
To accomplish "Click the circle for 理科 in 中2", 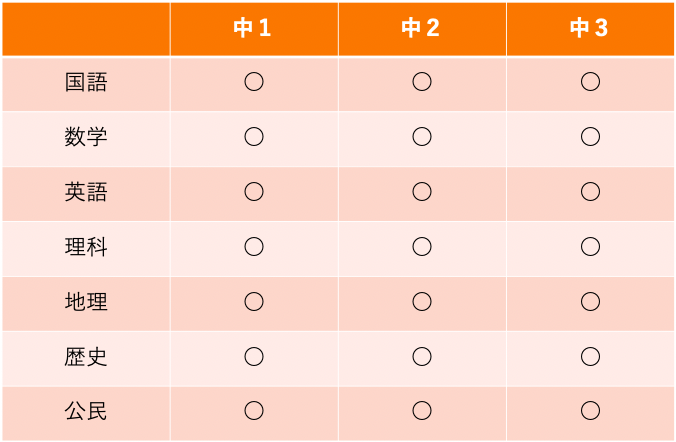I will coord(422,247).
